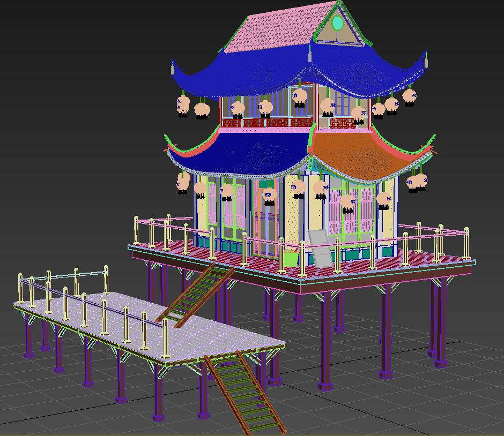Select the staircase linking pier to pavilion deck

tap(195, 295)
